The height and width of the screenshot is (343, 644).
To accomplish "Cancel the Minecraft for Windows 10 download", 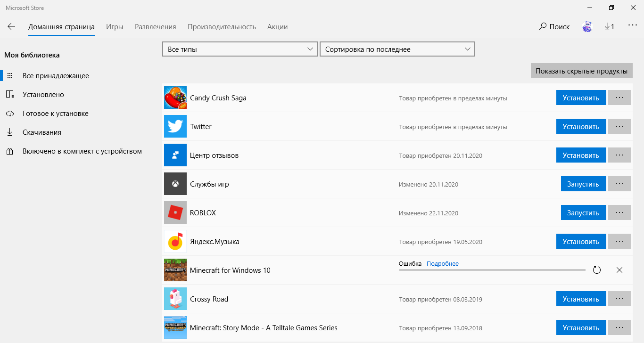I will (x=619, y=270).
